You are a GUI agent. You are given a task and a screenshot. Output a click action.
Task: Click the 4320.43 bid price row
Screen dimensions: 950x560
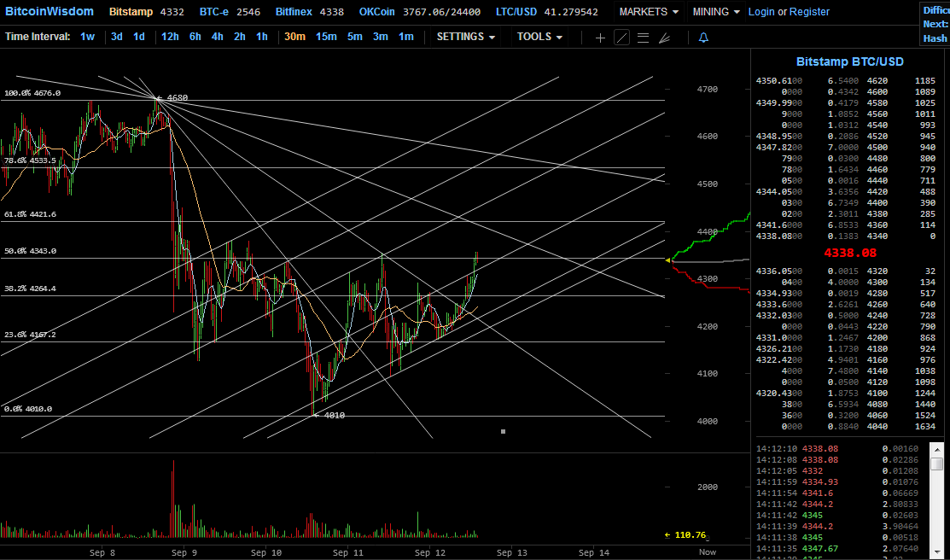coord(847,393)
